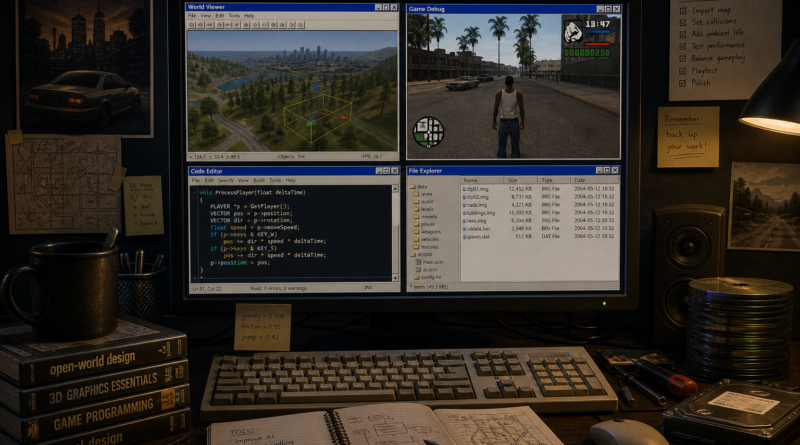Click the city02.img file icon

464,197
